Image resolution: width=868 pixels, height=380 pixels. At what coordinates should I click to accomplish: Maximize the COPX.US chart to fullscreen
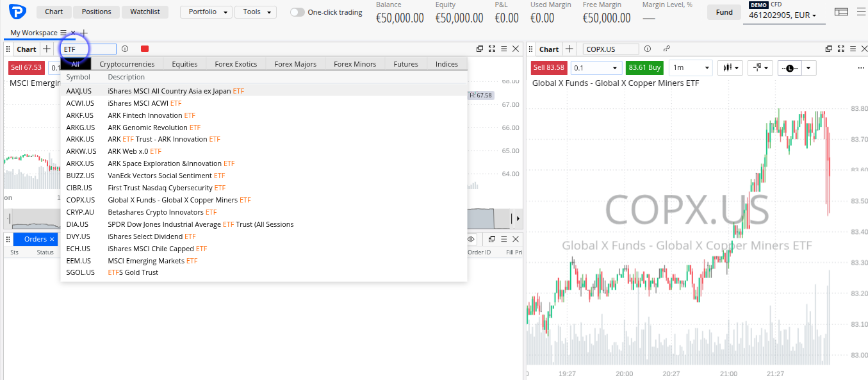[840, 49]
